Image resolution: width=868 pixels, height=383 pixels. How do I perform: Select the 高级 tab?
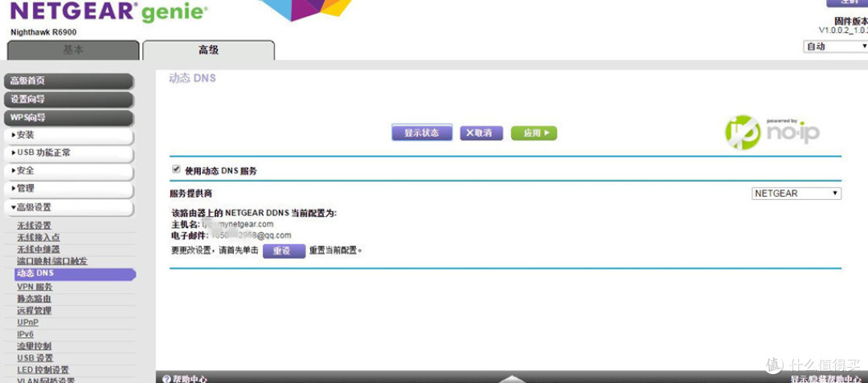(x=208, y=50)
